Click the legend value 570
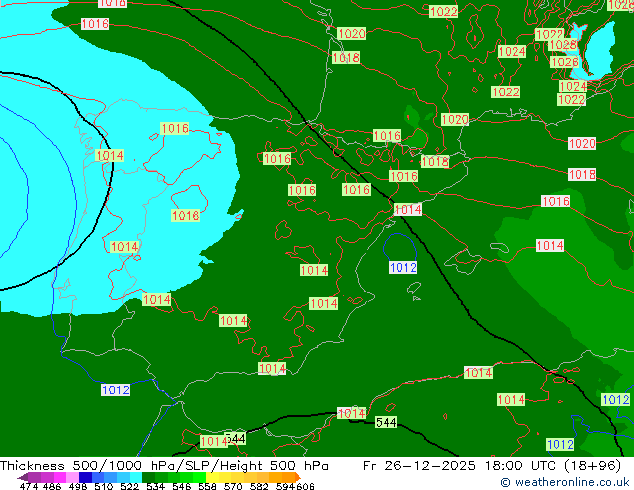This screenshot has width=634, height=490. (x=233, y=486)
